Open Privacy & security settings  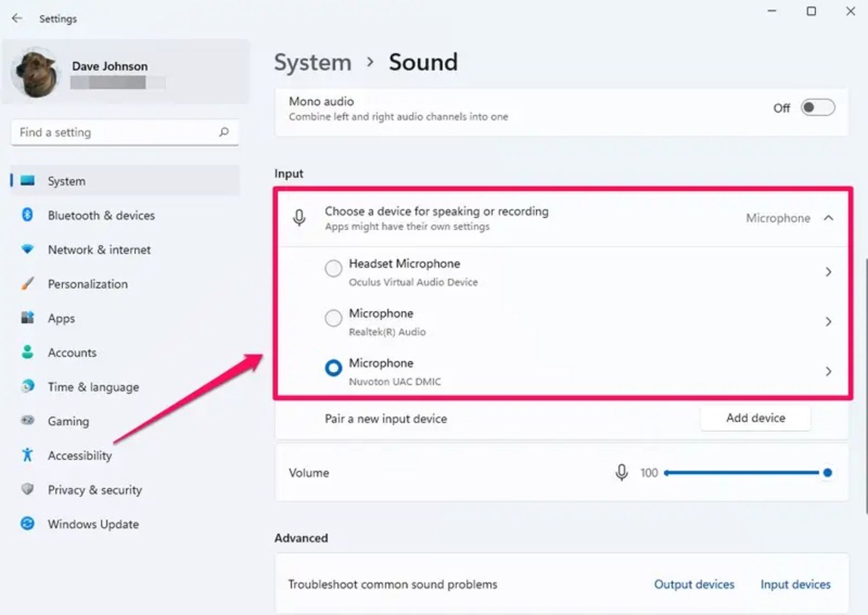point(94,490)
